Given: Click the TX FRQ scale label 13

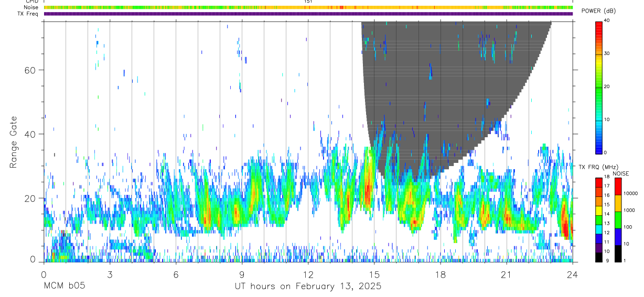Looking at the screenshot, I should [x=607, y=224].
